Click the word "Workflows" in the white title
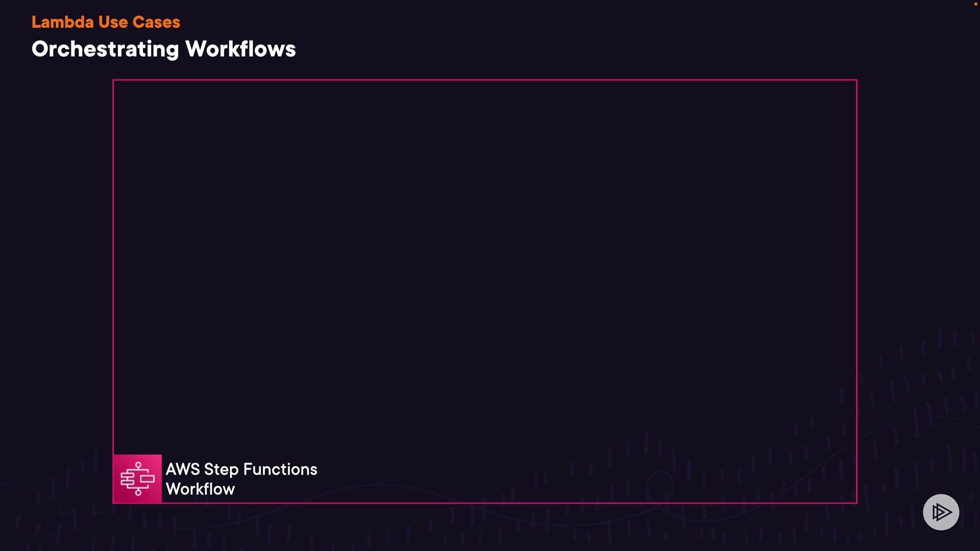Image resolution: width=980 pixels, height=551 pixels. click(240, 49)
